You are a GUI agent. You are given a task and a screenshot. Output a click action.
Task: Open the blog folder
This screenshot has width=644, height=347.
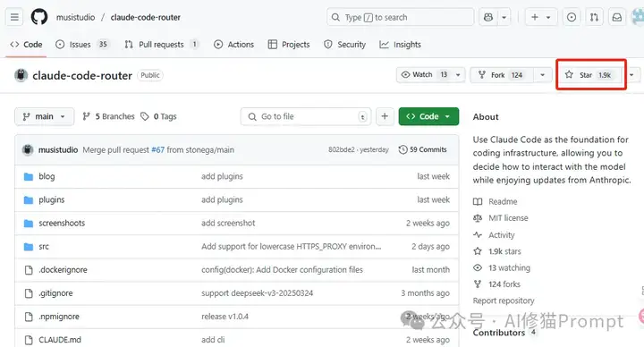[x=47, y=176]
